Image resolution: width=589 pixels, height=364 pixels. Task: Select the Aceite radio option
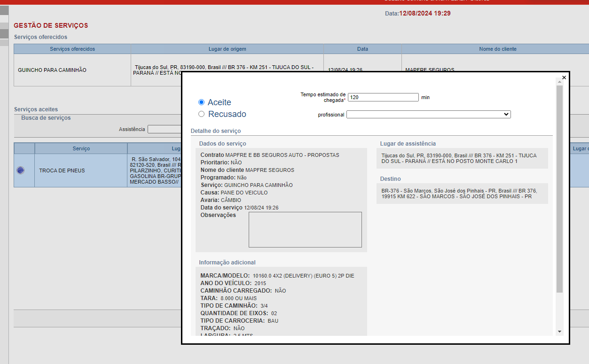202,102
